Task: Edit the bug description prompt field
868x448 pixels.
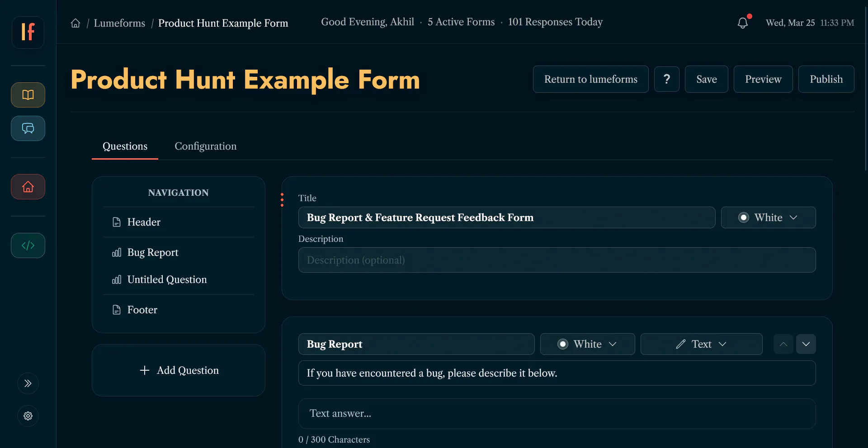Action: point(557,373)
